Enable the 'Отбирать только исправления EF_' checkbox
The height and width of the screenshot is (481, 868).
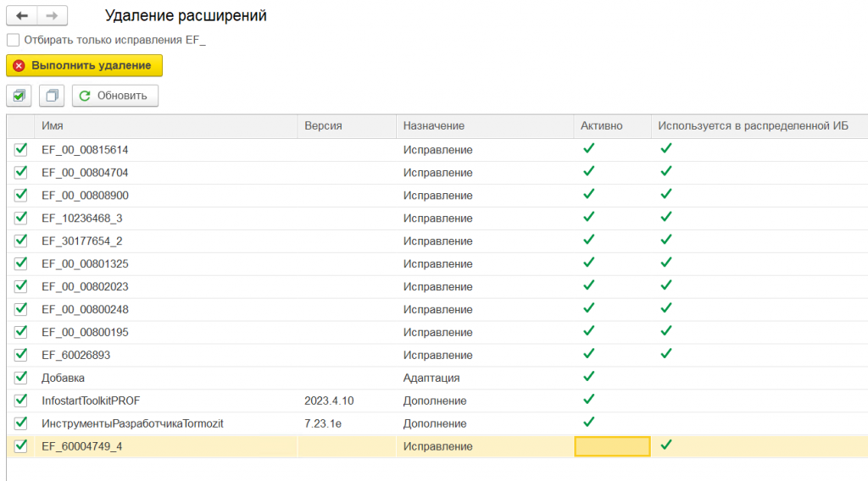click(13, 40)
